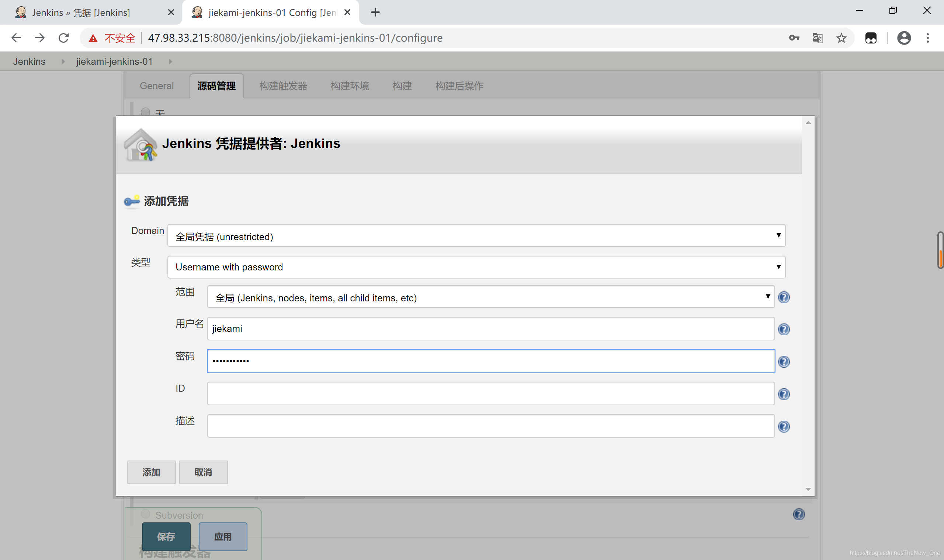Click the browser address bar URL
Screen dimensions: 944x560
tap(295, 38)
